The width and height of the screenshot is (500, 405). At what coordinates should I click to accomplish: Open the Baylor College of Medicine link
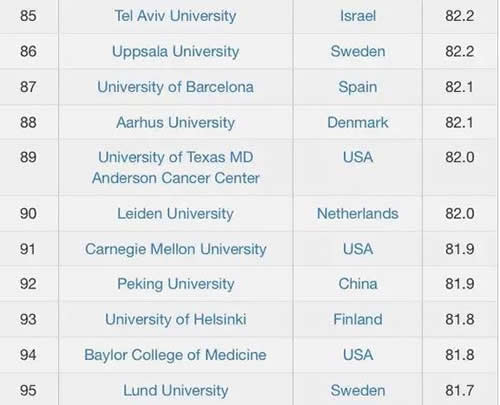tap(175, 355)
